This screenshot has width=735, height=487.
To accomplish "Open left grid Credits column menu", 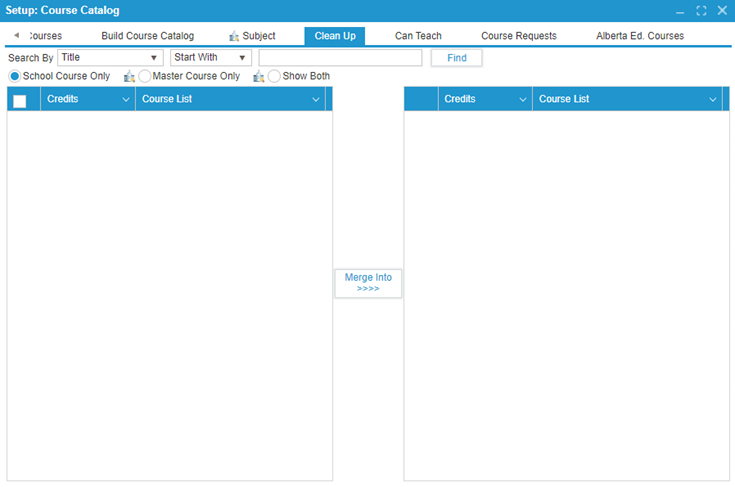I will point(126,100).
